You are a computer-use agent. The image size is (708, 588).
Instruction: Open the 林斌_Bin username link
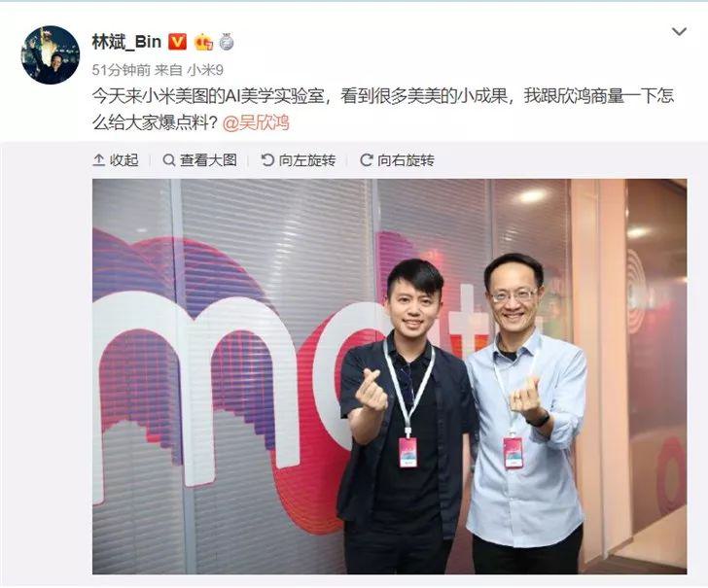click(x=126, y=42)
